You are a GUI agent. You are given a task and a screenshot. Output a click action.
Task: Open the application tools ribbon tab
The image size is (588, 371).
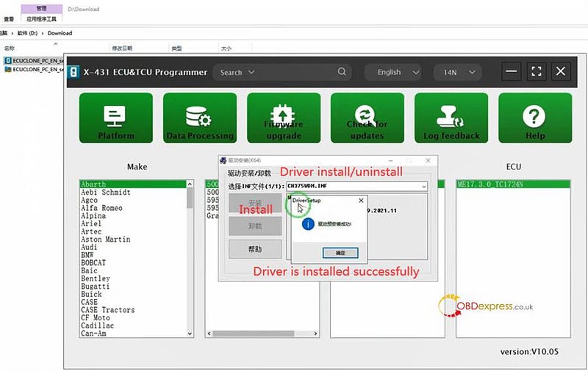coord(41,19)
